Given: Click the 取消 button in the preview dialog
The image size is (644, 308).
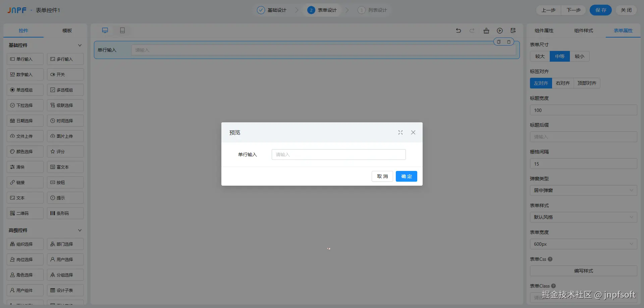Looking at the screenshot, I should (382, 176).
